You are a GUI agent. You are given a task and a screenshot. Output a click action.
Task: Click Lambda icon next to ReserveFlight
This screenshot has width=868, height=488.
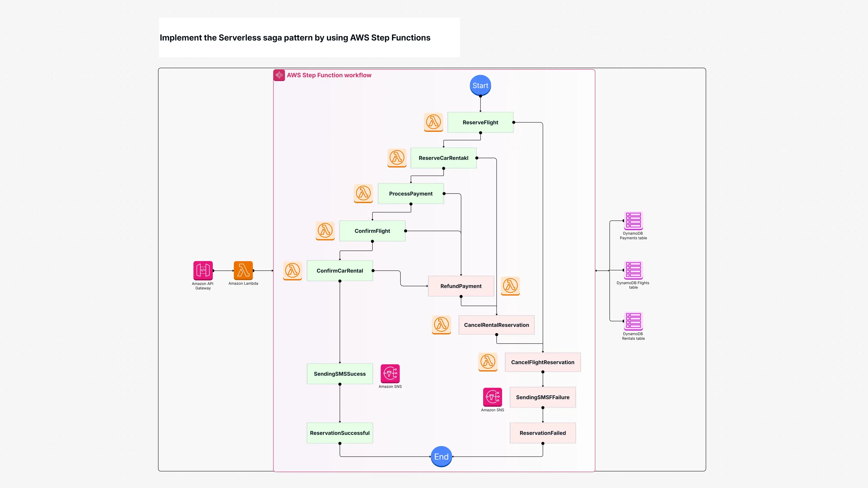click(x=433, y=122)
